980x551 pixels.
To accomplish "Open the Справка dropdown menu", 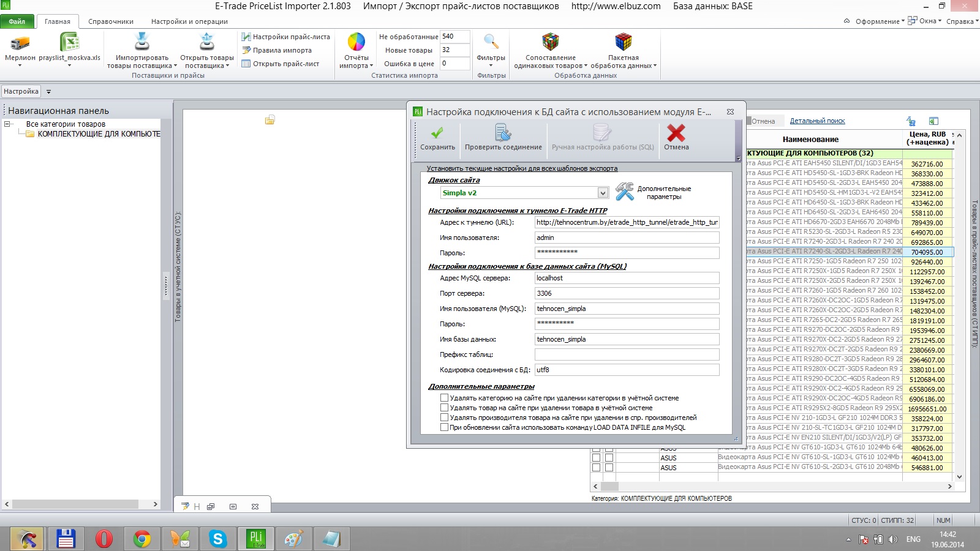I will 962,21.
